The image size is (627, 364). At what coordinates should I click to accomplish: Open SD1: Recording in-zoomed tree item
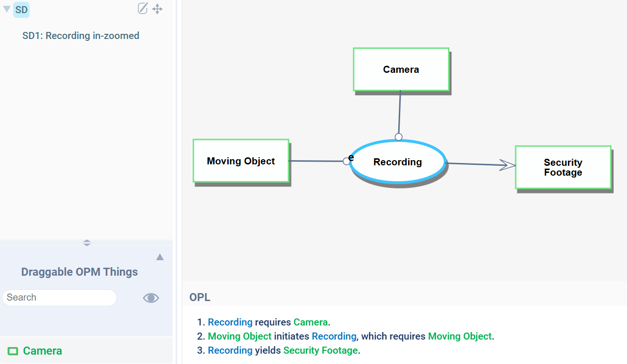(81, 36)
